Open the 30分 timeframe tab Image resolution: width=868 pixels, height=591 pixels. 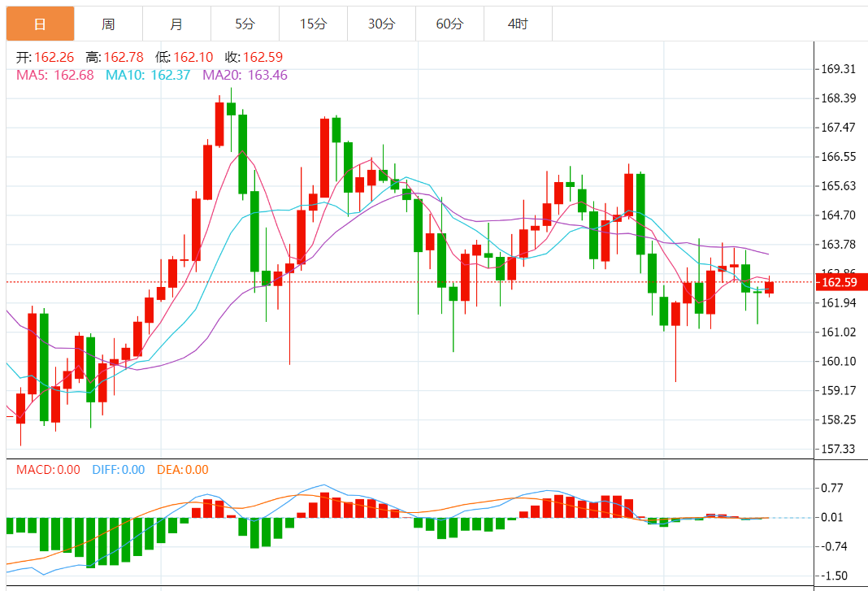click(x=381, y=24)
